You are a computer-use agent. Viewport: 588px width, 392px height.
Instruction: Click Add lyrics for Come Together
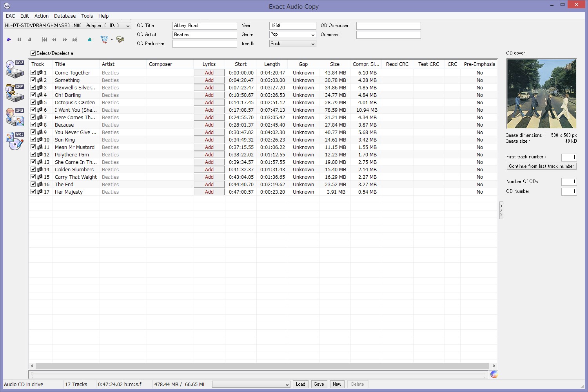tap(209, 73)
